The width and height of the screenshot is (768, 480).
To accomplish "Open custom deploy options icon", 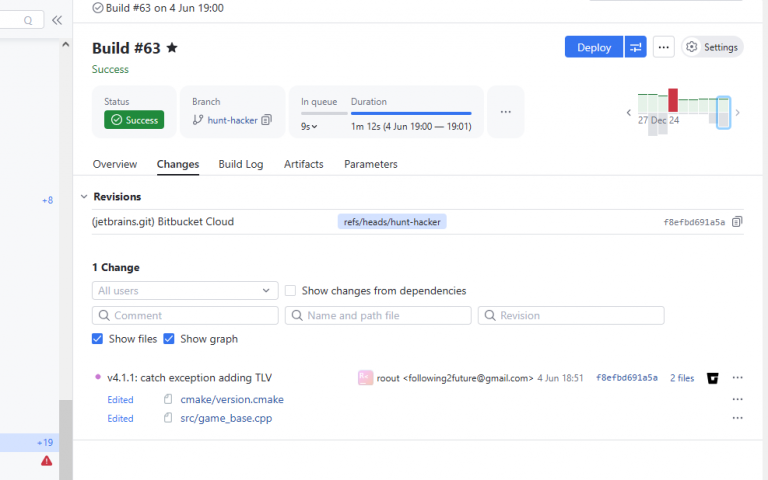I will [x=635, y=47].
